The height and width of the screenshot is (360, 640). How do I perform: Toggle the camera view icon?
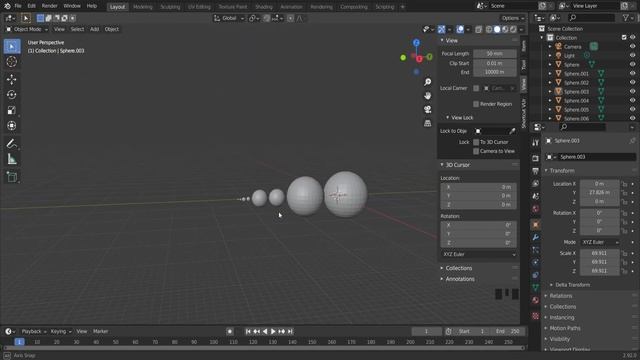427,109
